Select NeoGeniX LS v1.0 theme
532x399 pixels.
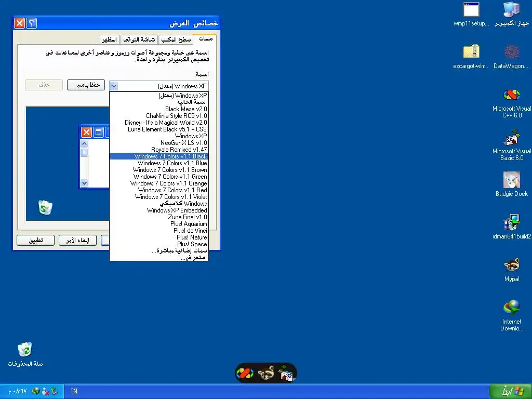(x=159, y=143)
